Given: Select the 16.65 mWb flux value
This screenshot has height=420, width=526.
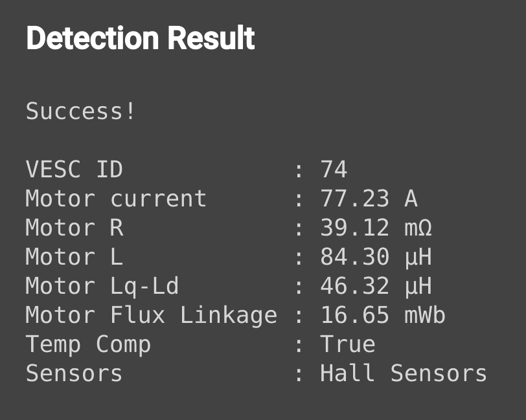Looking at the screenshot, I should coord(383,315).
